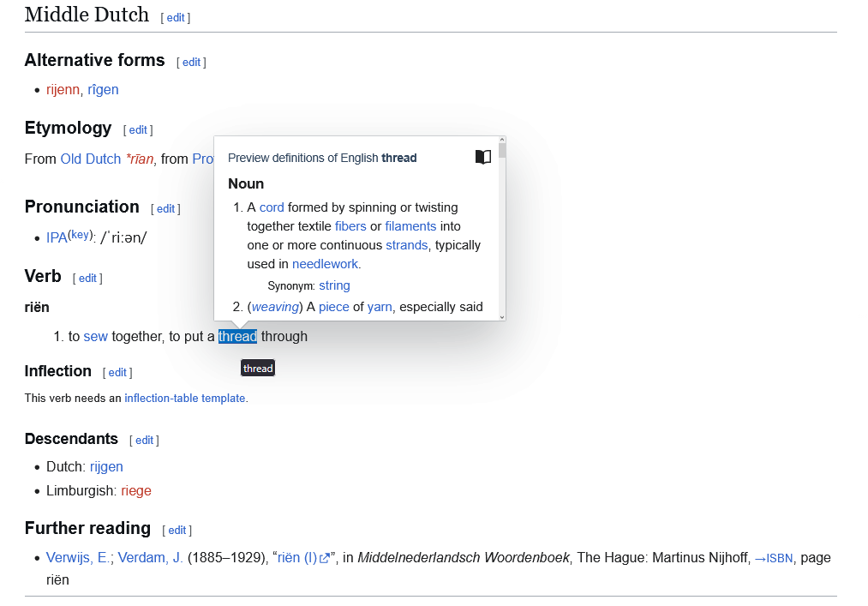Image resolution: width=868 pixels, height=606 pixels.
Task: Click the Middelnederlandsch Woordenboek title text
Action: (x=464, y=558)
